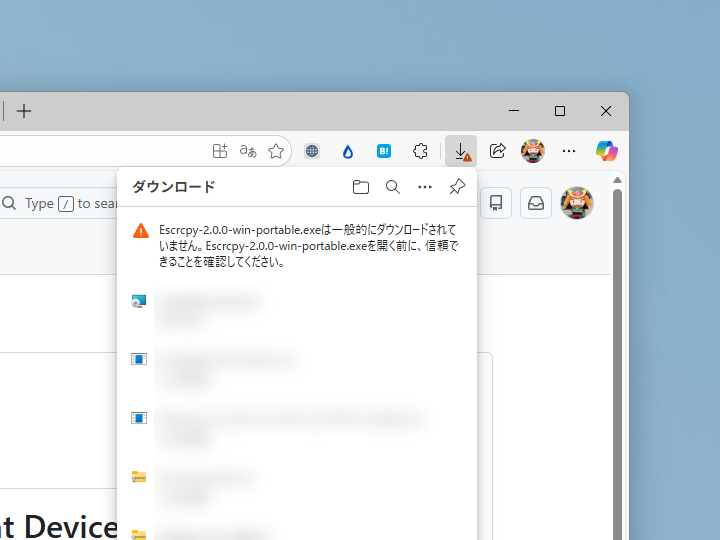Open a new browser tab

(24, 111)
